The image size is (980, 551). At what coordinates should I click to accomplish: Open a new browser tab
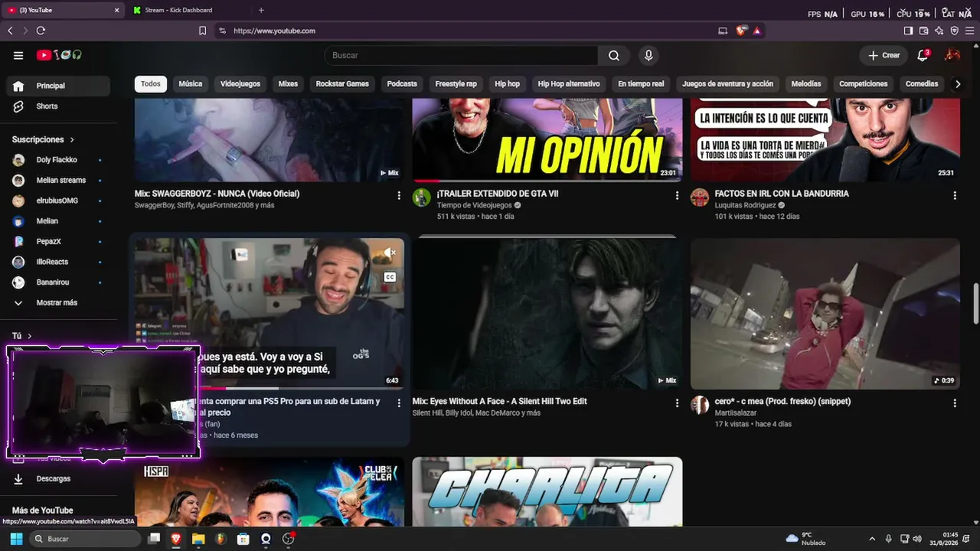[x=261, y=10]
